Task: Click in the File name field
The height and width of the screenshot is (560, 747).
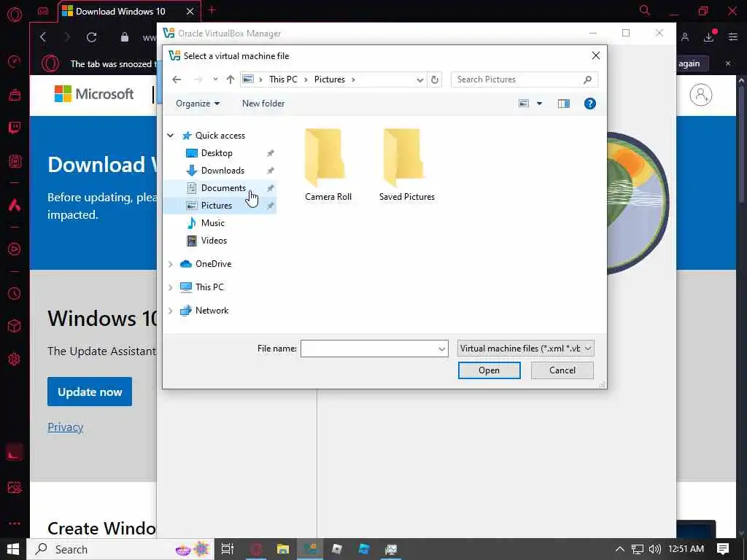Action: (368, 349)
